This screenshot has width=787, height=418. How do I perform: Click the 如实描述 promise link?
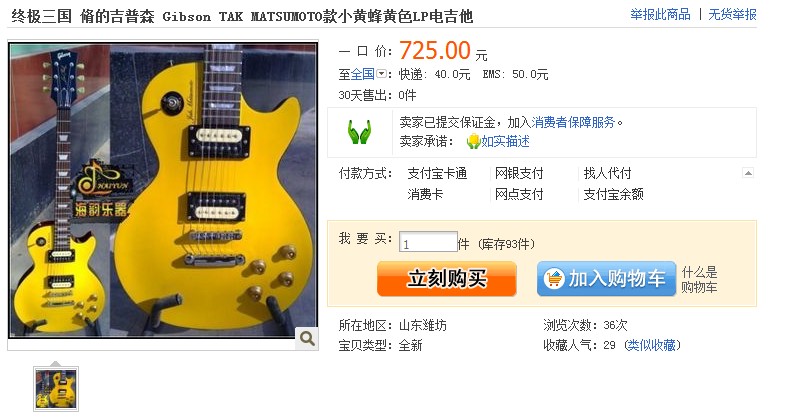point(505,142)
